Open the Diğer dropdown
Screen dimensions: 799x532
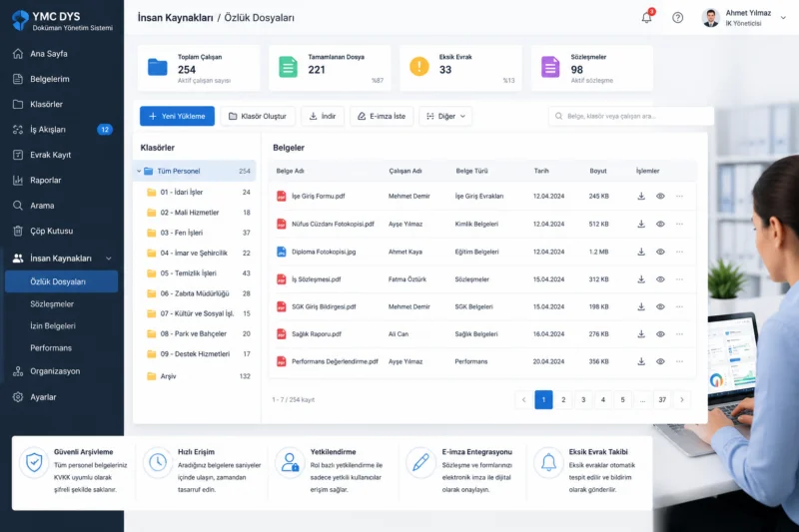point(445,116)
